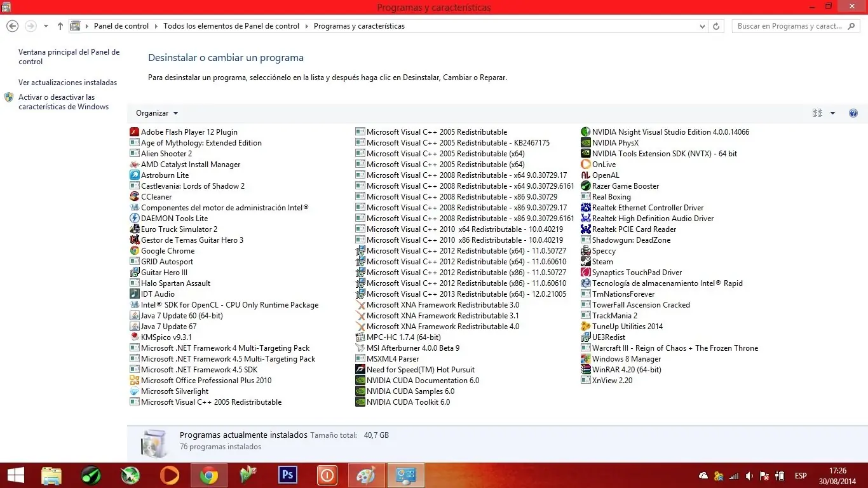Click the Panel de control breadcrumb
This screenshot has height=488, width=868.
(121, 26)
